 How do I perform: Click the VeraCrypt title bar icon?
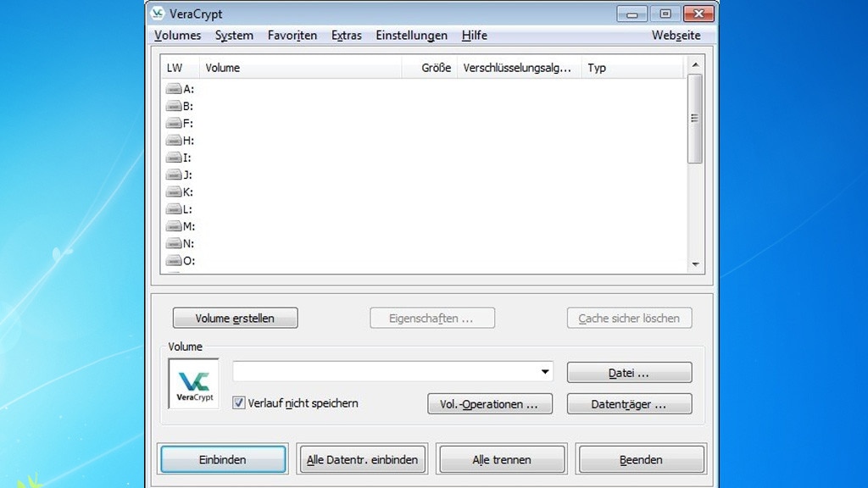click(158, 14)
